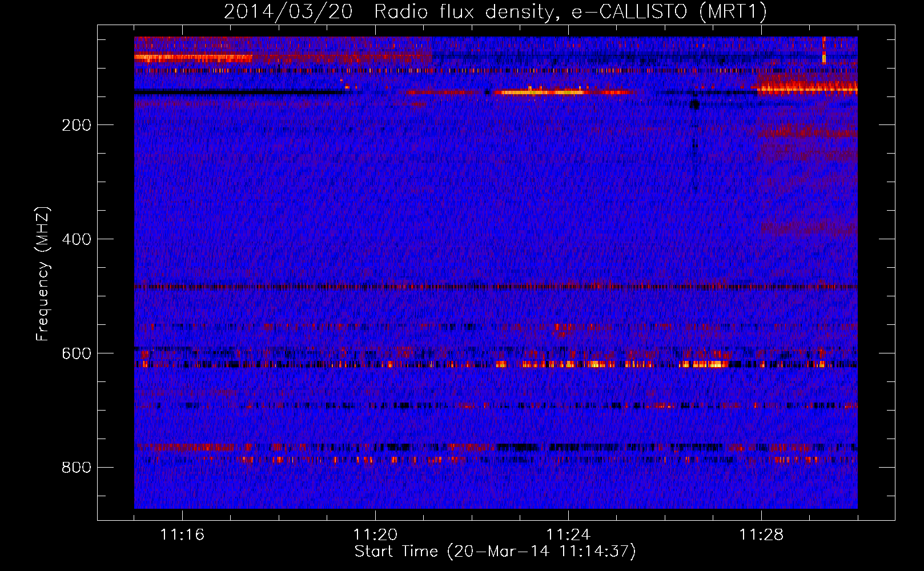Viewport: 924px width, 571px height.
Task: Click the '400' frequency tick label
Action: [x=77, y=239]
